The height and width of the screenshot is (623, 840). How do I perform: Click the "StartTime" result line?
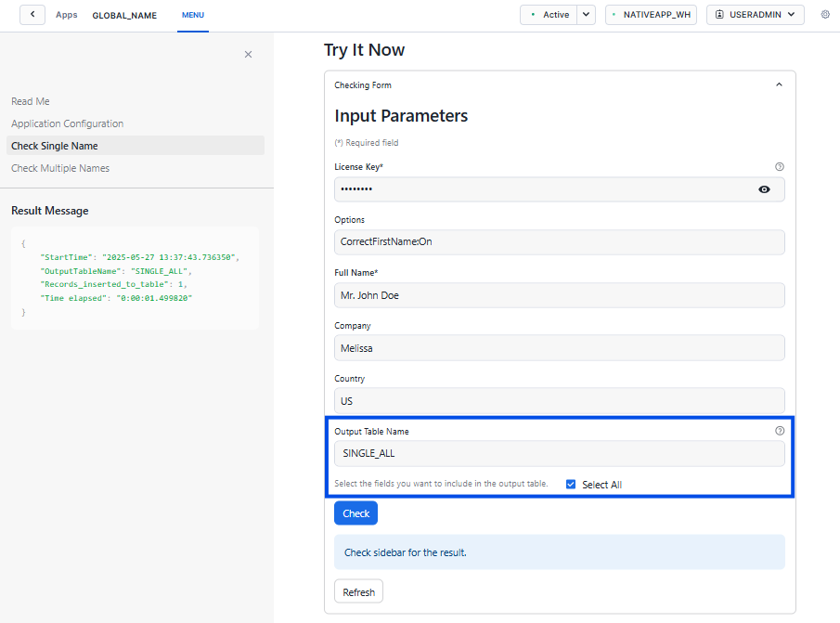click(x=140, y=257)
